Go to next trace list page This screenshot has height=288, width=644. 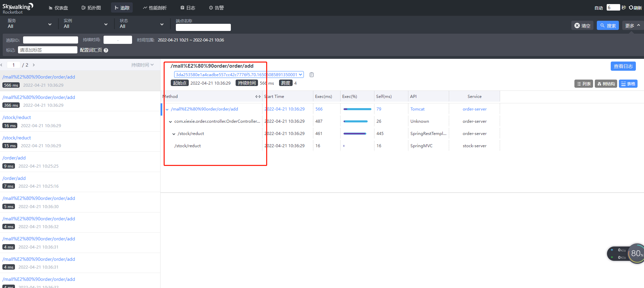tap(34, 65)
